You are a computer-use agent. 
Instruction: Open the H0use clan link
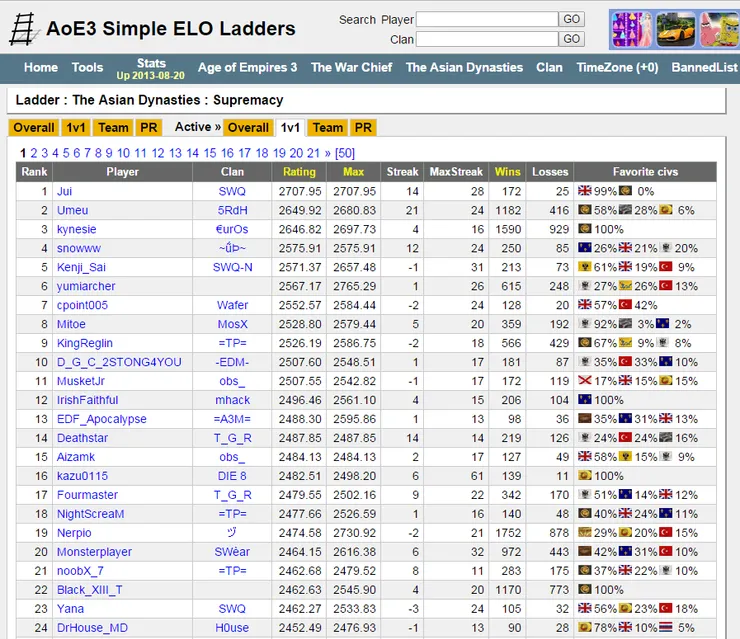[232, 628]
